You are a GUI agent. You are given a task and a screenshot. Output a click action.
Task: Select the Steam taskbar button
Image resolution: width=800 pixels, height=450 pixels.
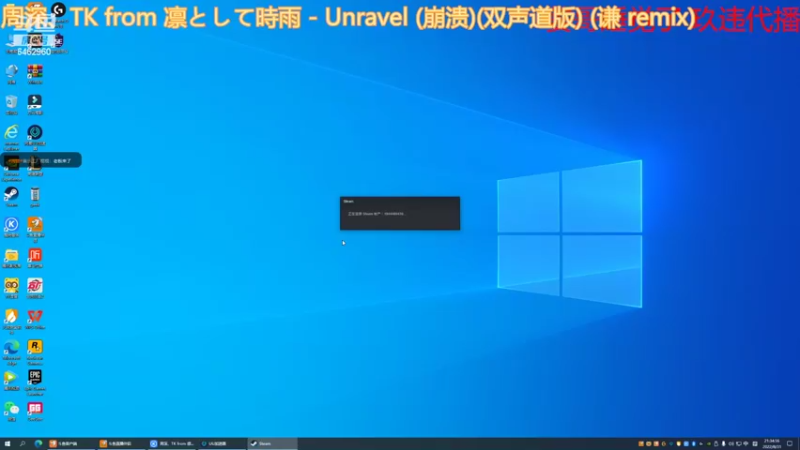click(x=272, y=444)
